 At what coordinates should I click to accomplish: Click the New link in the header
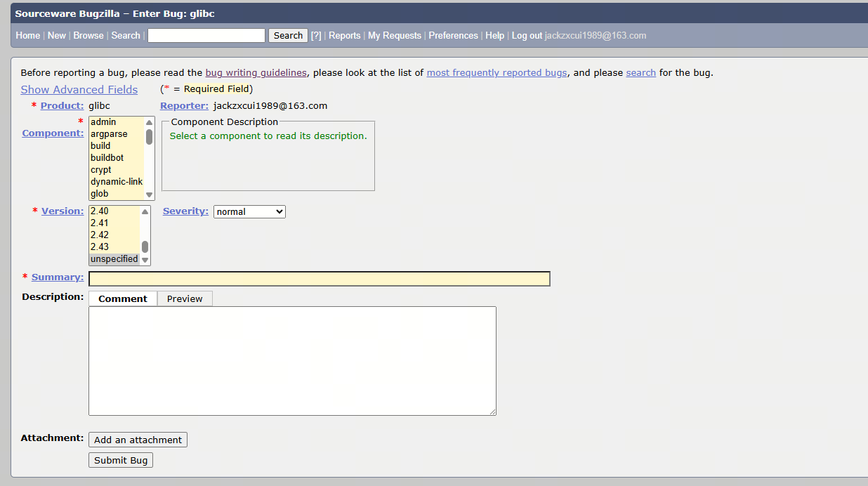[x=57, y=36]
